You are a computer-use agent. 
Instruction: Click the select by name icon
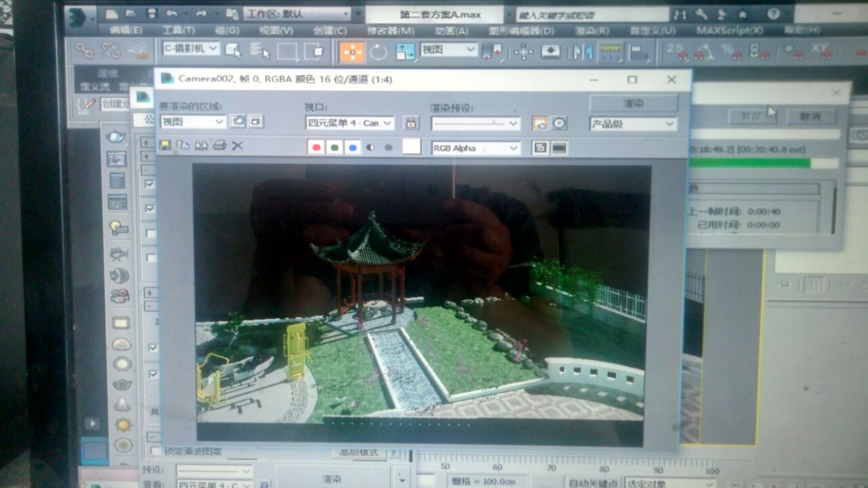[x=260, y=51]
